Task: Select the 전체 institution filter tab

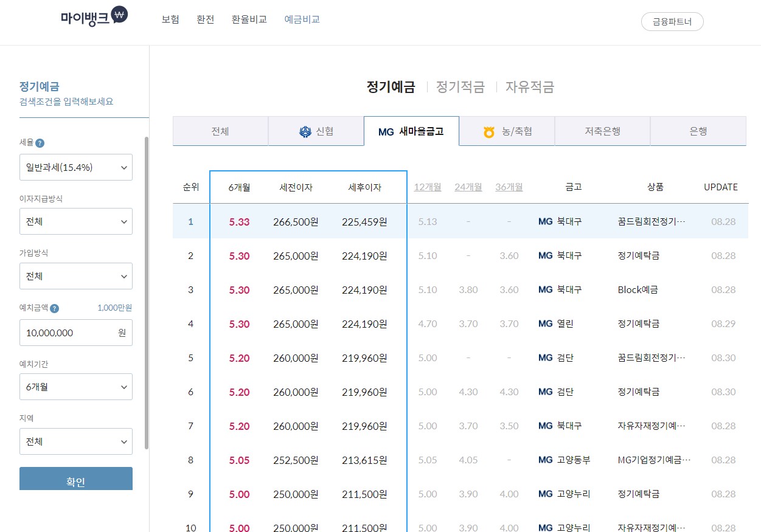Action: pos(220,131)
